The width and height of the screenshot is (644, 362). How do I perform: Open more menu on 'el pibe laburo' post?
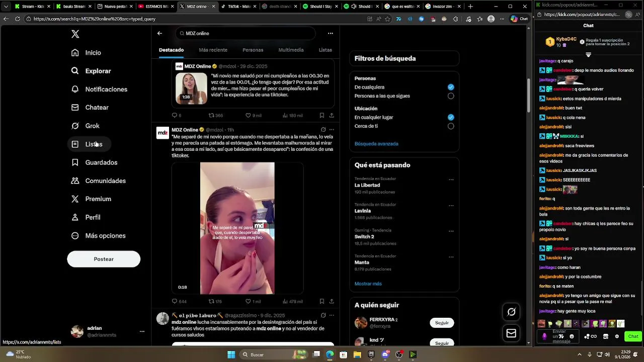[332, 315]
